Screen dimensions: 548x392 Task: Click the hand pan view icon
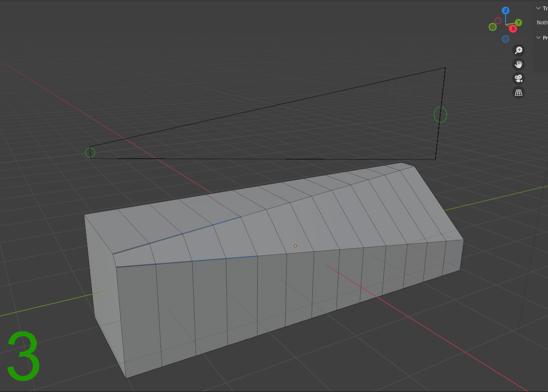(x=519, y=64)
